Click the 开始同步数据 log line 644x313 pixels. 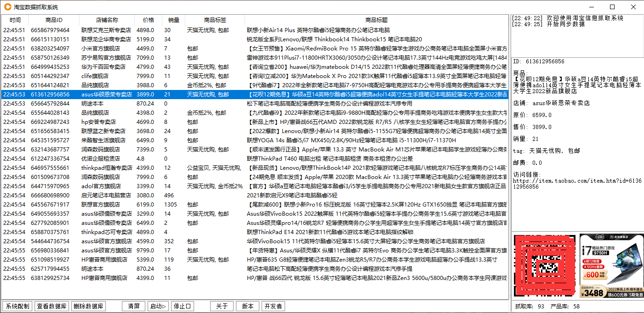tap(548, 24)
